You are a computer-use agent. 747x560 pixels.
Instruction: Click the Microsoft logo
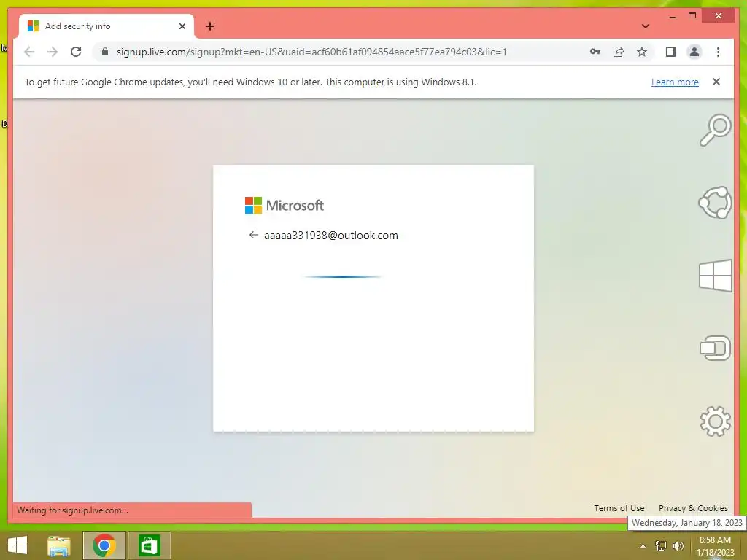click(285, 205)
